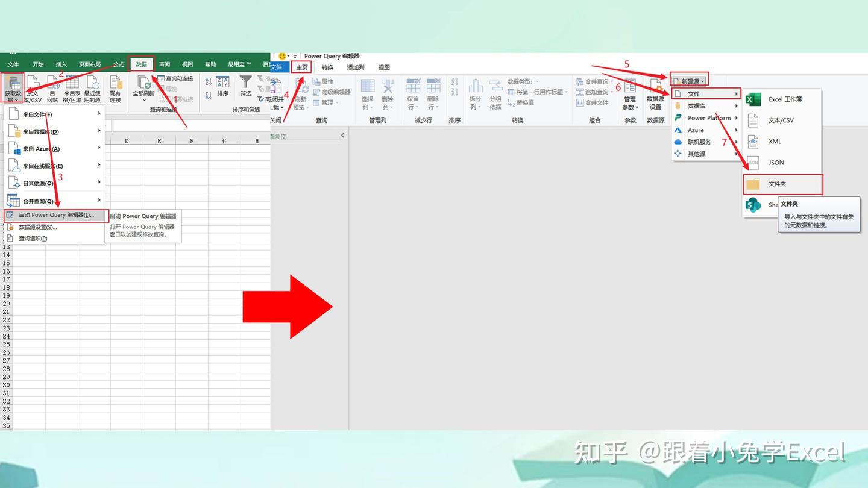
Task: Select row 20 header in the spreadsheet
Action: point(7,304)
